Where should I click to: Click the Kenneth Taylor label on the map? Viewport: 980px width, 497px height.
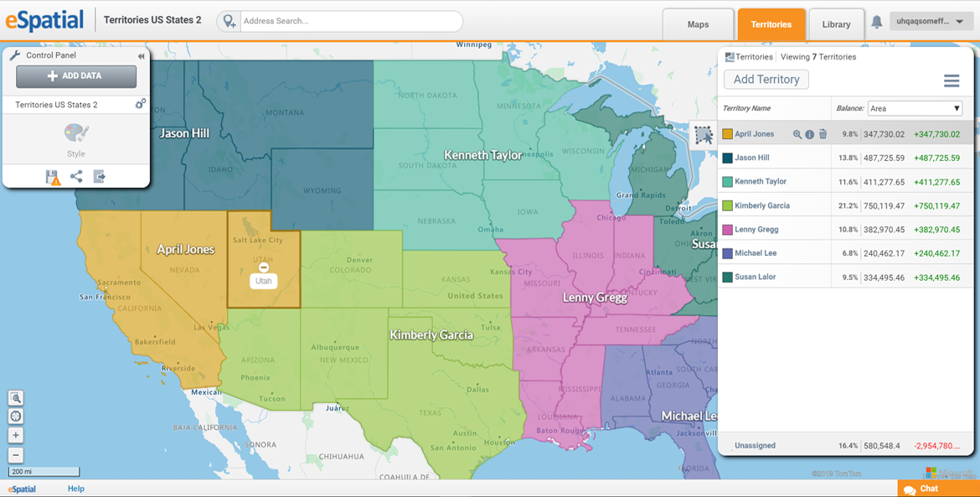[482, 155]
